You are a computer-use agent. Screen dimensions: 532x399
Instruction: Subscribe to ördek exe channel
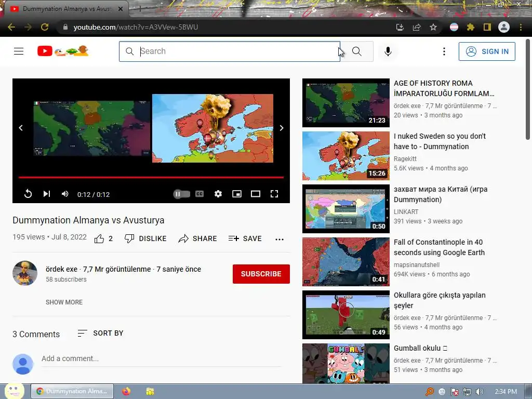click(x=261, y=274)
